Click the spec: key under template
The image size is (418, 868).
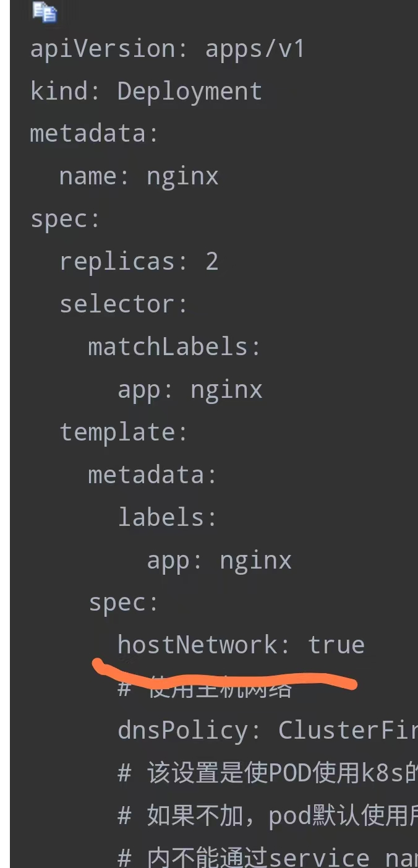(x=124, y=603)
